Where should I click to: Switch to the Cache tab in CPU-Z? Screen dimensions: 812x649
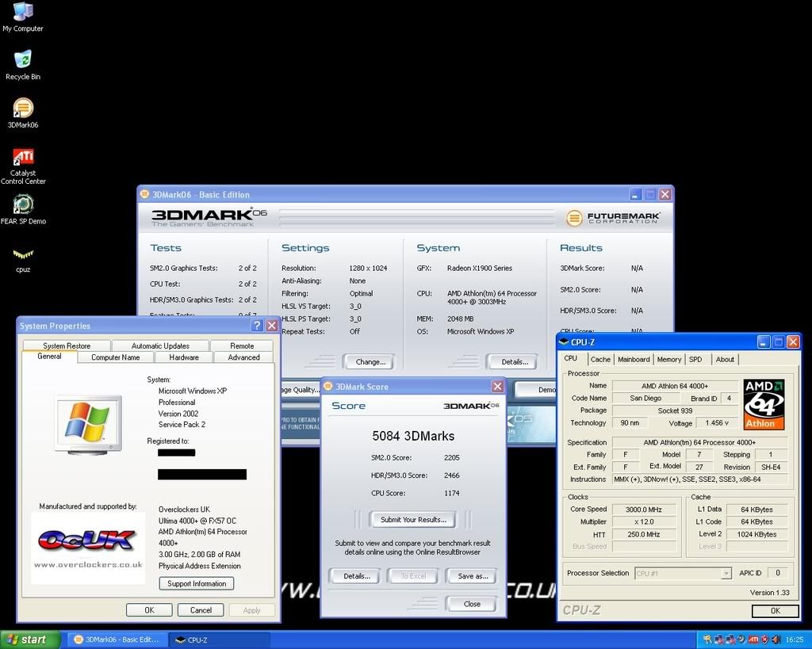[601, 359]
